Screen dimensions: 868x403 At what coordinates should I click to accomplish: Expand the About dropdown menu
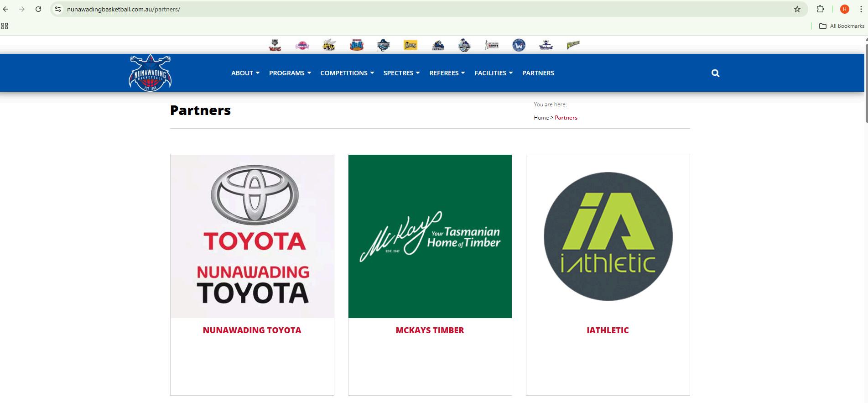245,73
